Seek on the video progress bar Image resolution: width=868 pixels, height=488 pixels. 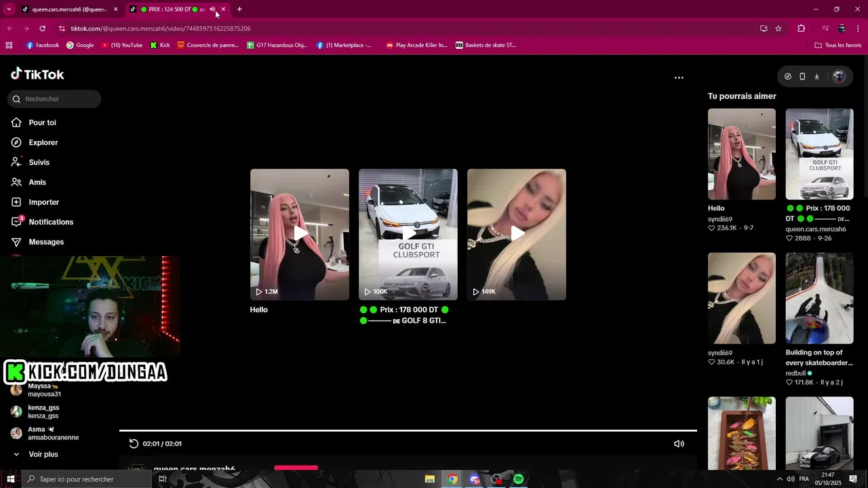(x=408, y=430)
